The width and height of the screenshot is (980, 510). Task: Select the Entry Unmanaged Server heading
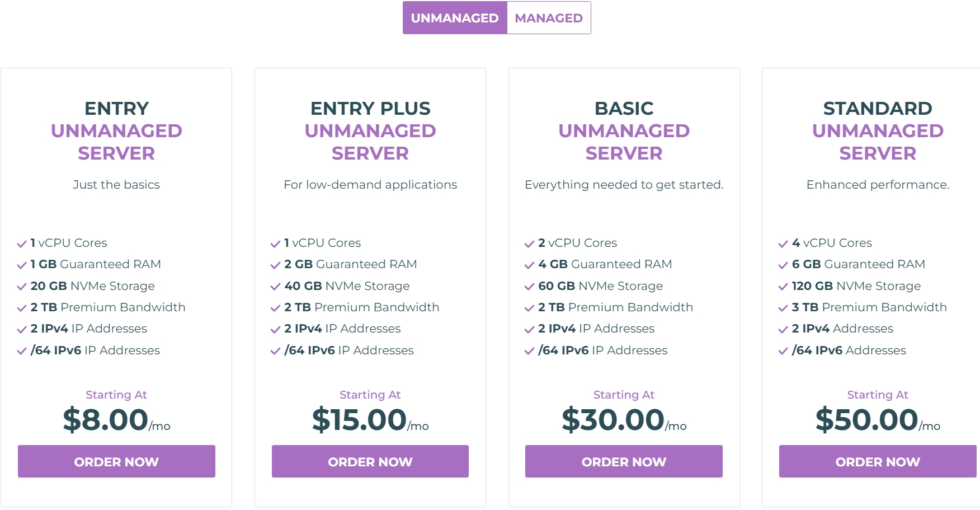[116, 130]
